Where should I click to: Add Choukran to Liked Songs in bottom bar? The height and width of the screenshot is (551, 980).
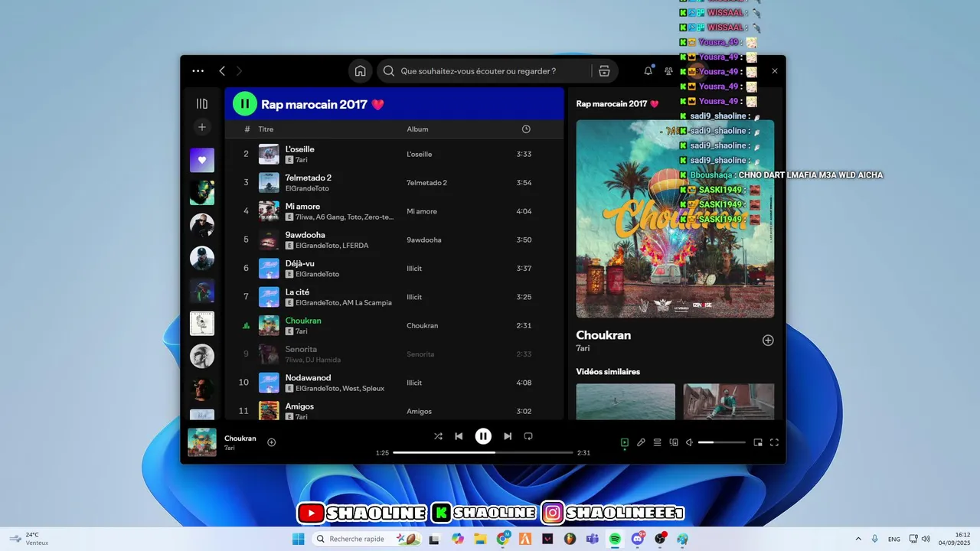(x=271, y=442)
